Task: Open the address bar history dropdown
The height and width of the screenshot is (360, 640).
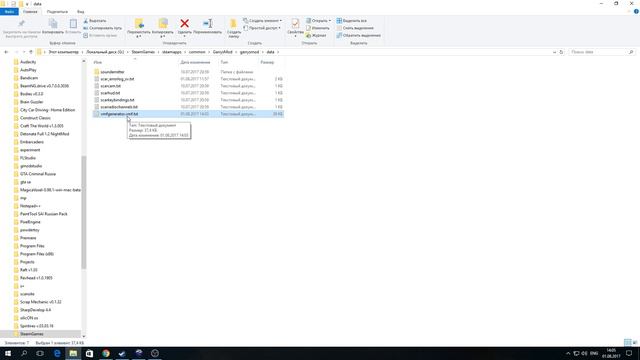Action: click(554, 52)
